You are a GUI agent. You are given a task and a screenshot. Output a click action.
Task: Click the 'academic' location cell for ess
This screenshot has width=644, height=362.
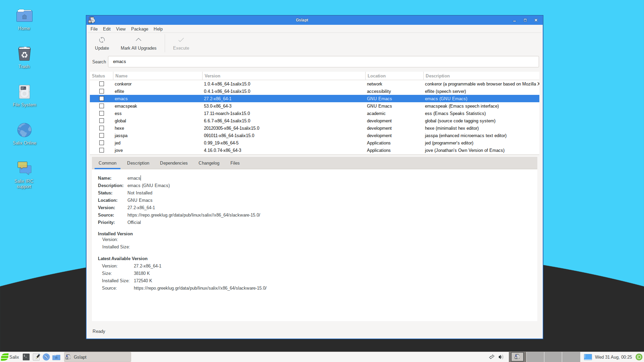tap(376, 114)
